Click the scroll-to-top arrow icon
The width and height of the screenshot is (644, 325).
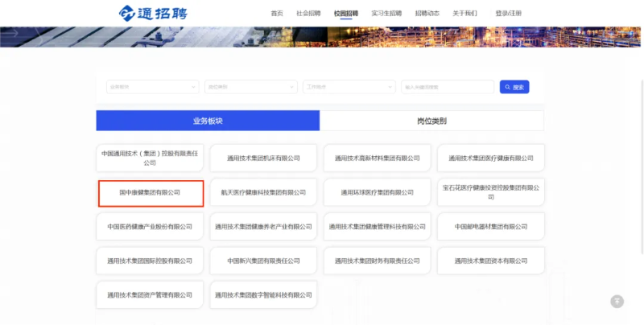617,301
